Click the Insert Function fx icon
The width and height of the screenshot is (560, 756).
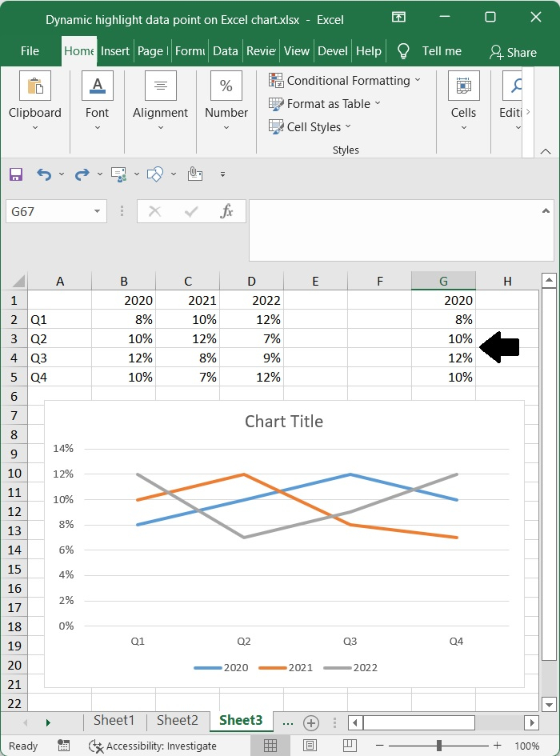tap(226, 211)
